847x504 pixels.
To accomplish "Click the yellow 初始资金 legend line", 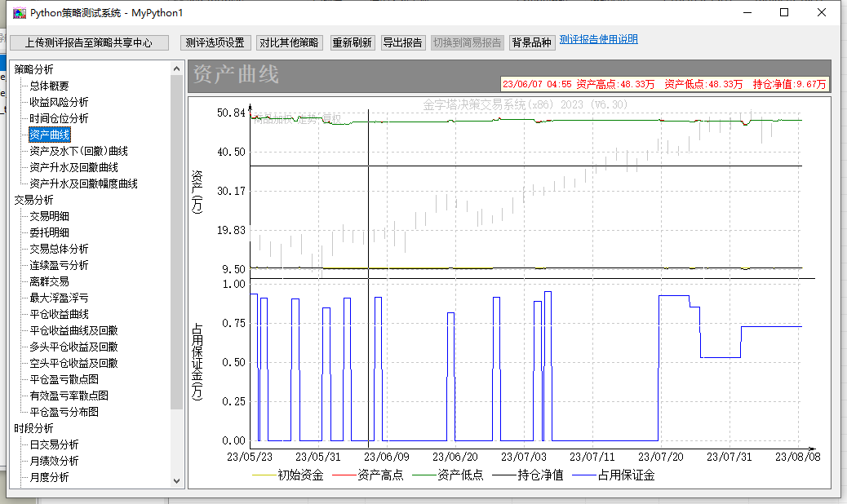I will coord(265,475).
